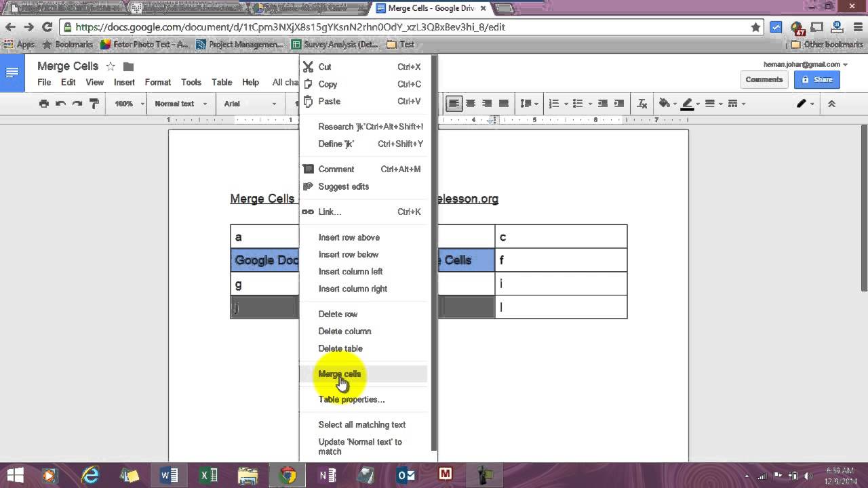Open Excel from the taskbar
868x488 pixels.
(208, 475)
